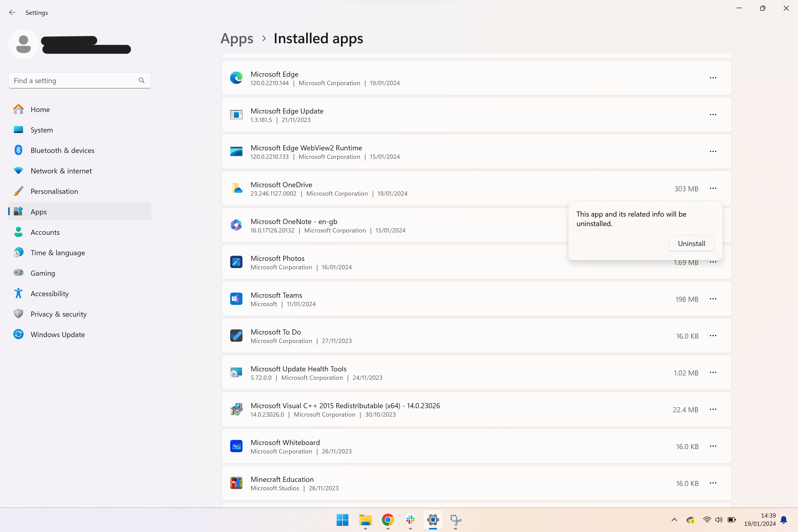Open more options for Microsoft Whiteboard
This screenshot has width=798, height=532.
713,446
